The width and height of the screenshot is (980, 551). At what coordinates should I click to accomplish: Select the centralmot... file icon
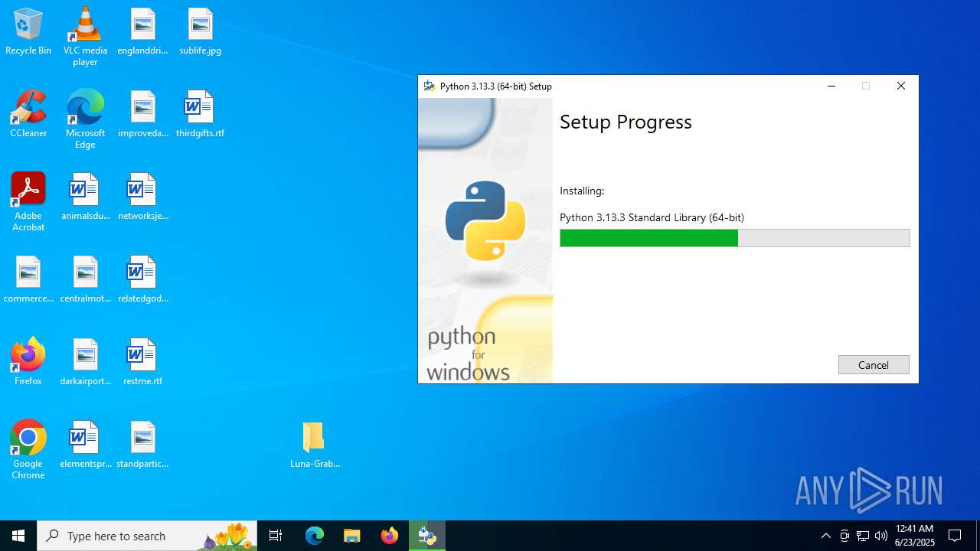coord(85,280)
